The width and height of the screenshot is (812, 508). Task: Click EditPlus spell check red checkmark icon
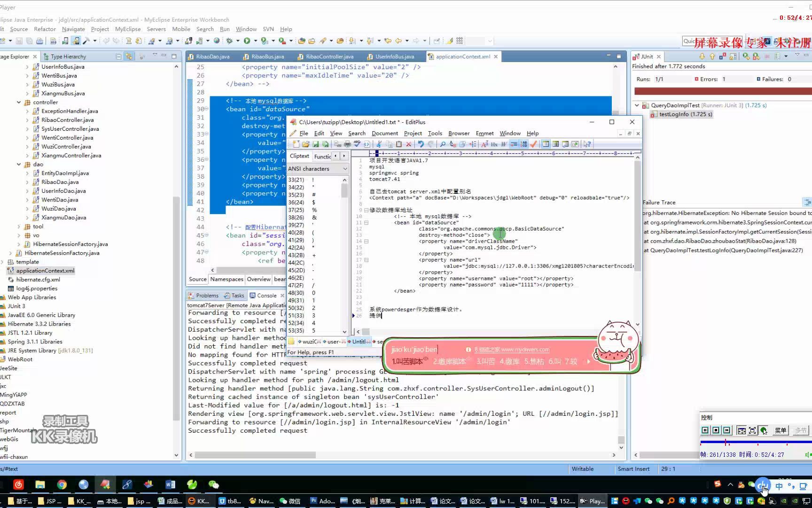click(533, 144)
